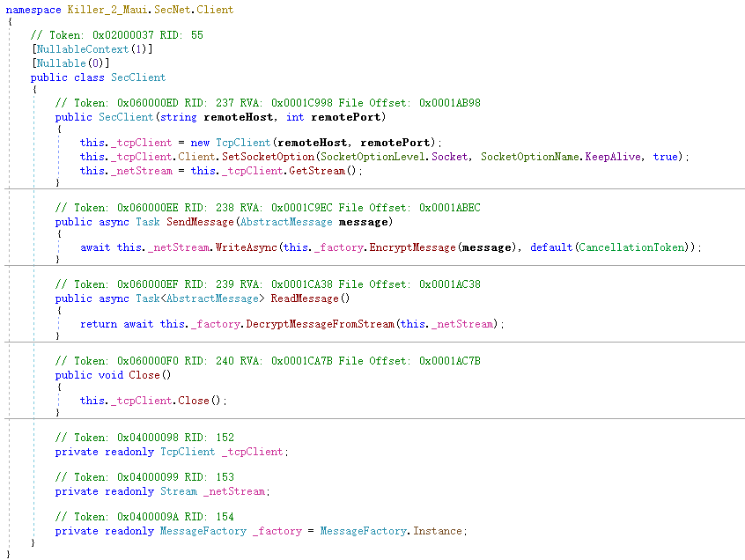Click DecryptMessageFromStream call

pyautogui.click(x=321, y=324)
